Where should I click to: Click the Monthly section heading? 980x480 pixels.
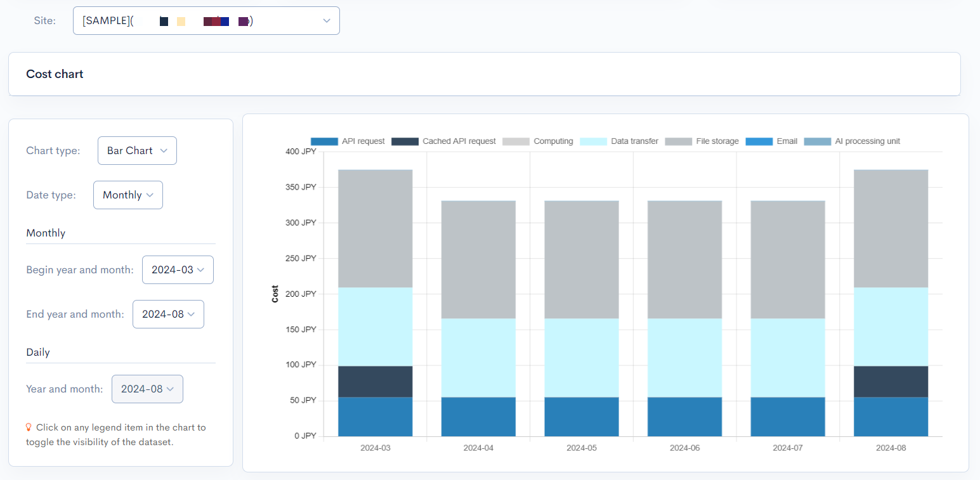[x=46, y=233]
